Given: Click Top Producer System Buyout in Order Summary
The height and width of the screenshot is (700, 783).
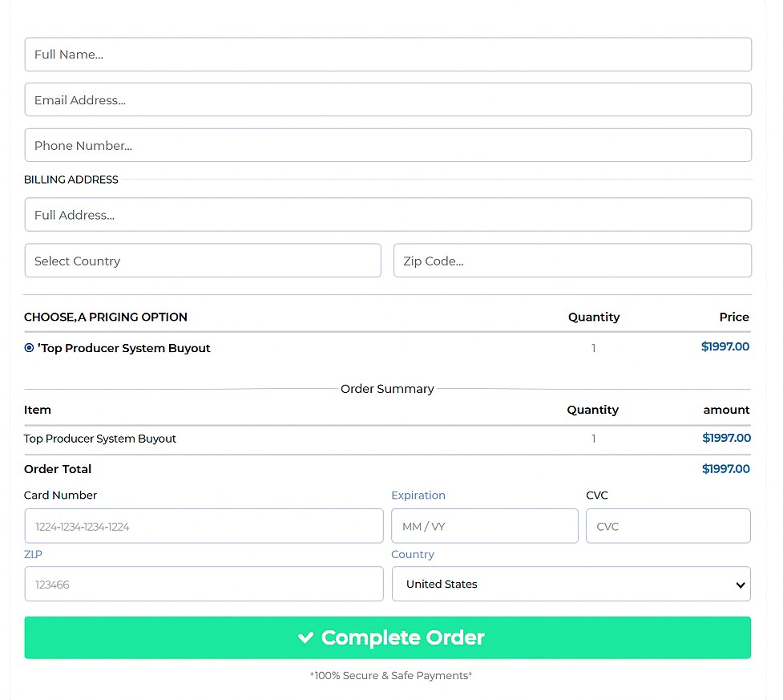Looking at the screenshot, I should coord(100,439).
